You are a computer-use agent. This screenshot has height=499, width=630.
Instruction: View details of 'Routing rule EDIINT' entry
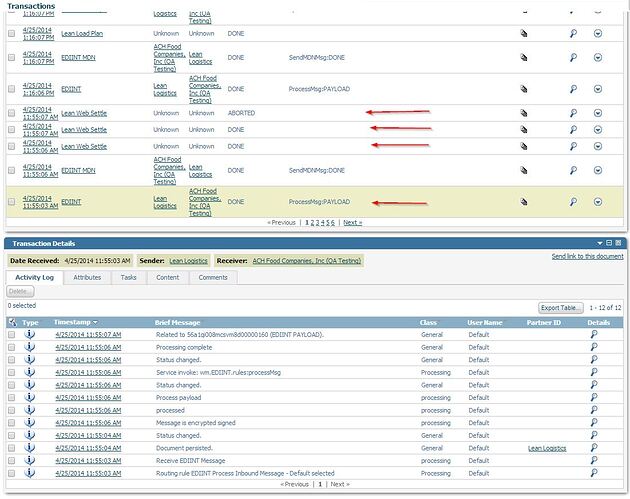point(594,473)
